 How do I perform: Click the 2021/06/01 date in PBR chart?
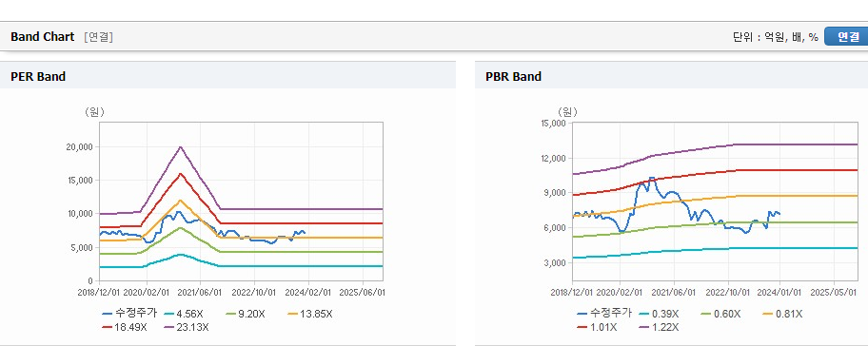coord(674,292)
